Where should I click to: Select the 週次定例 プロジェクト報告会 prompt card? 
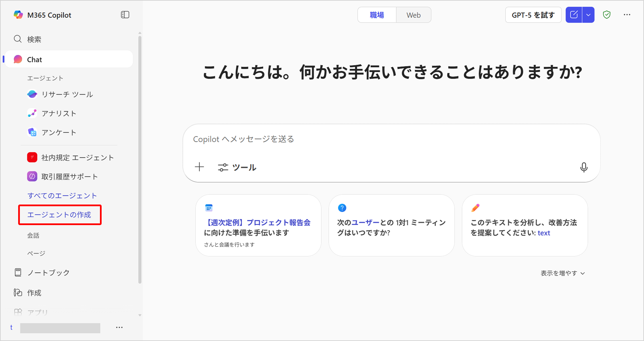pos(258,225)
